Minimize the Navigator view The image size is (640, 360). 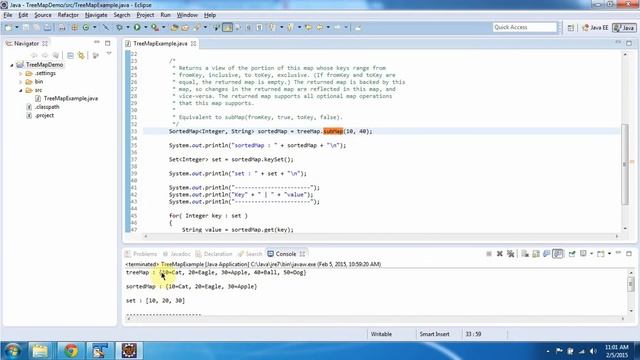[x=97, y=43]
